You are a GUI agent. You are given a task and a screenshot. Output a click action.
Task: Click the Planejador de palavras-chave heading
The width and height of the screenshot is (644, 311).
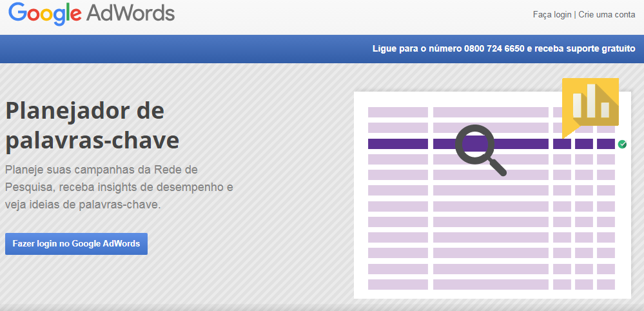(92, 125)
